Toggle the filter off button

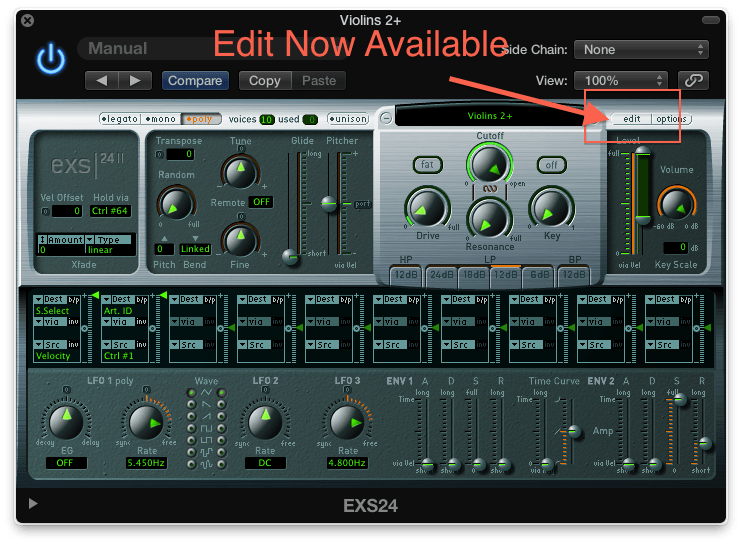551,165
